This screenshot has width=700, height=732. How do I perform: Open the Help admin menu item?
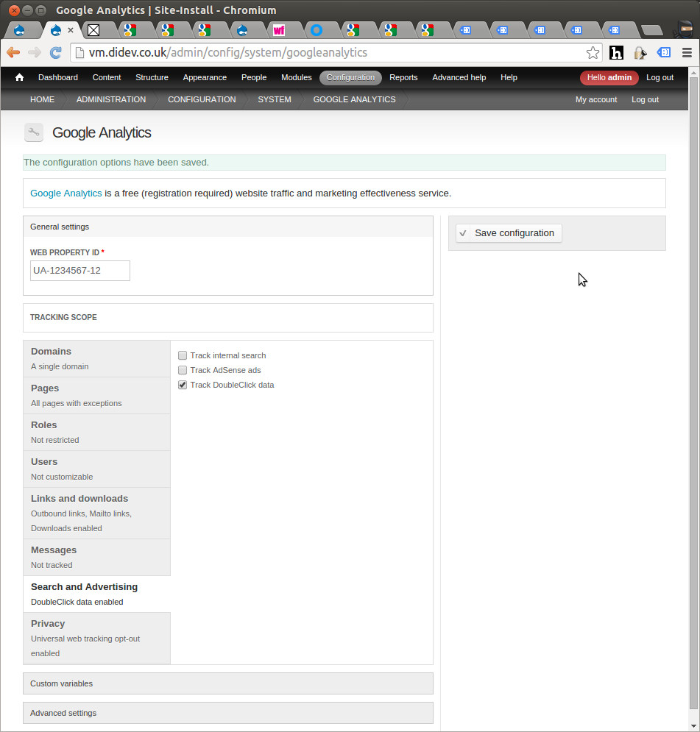[x=509, y=77]
